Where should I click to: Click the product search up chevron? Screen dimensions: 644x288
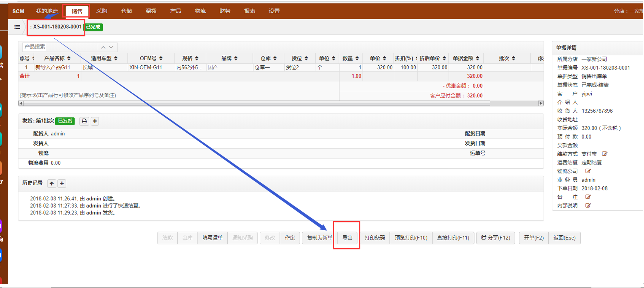point(103,47)
